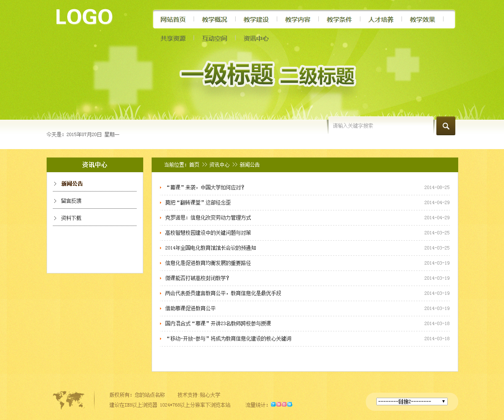Open 留言反馈 from the sidebar list
This screenshot has height=420, width=504.
coord(71,201)
